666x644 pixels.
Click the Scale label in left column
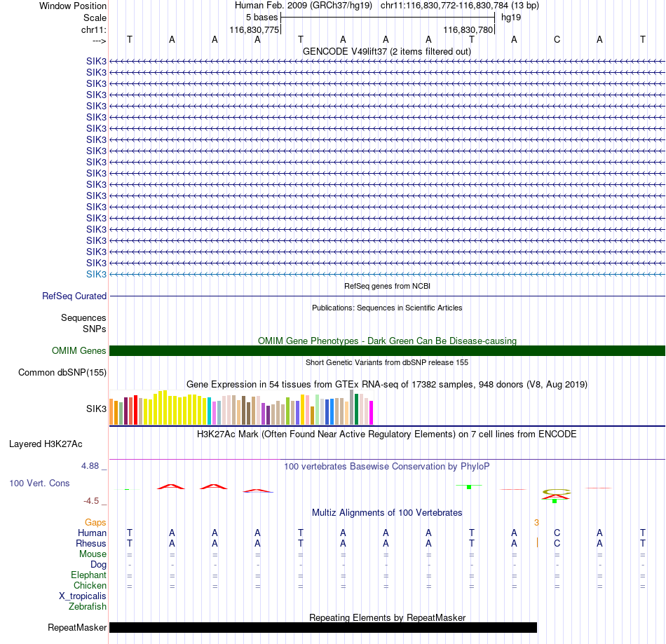coord(95,18)
